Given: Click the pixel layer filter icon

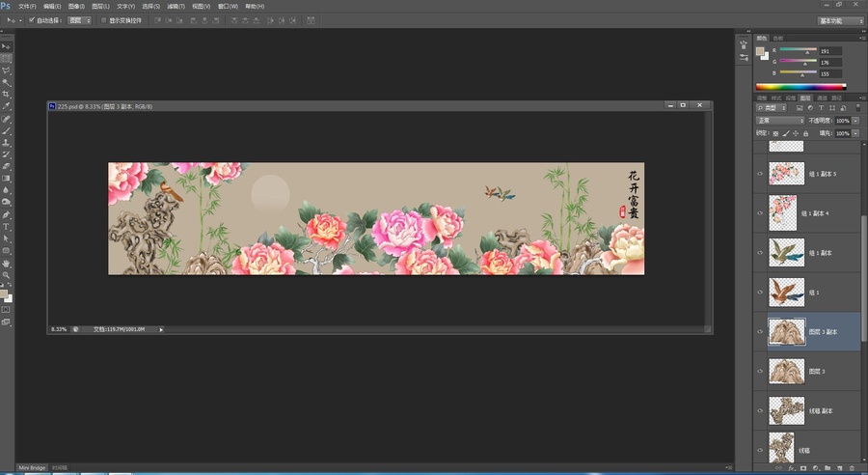Looking at the screenshot, I should 800,108.
